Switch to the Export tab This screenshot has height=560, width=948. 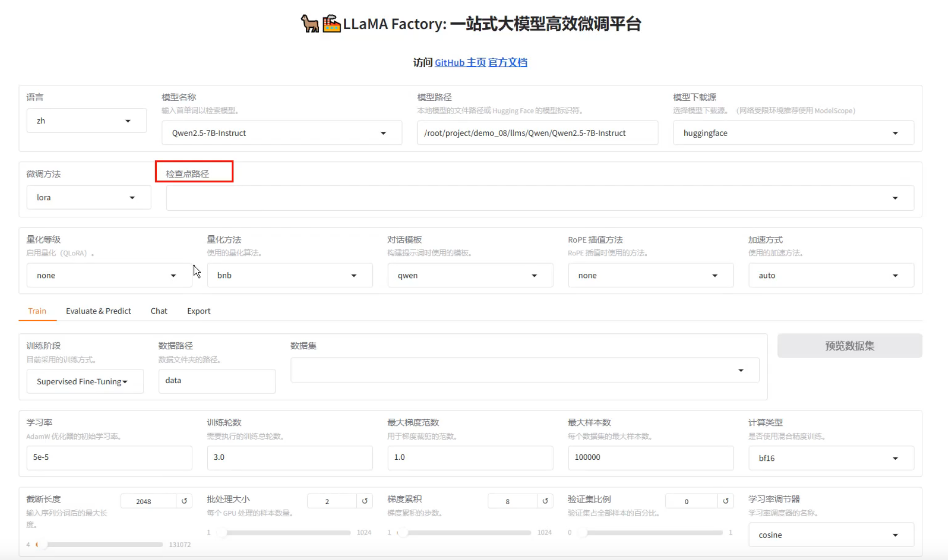click(x=198, y=311)
